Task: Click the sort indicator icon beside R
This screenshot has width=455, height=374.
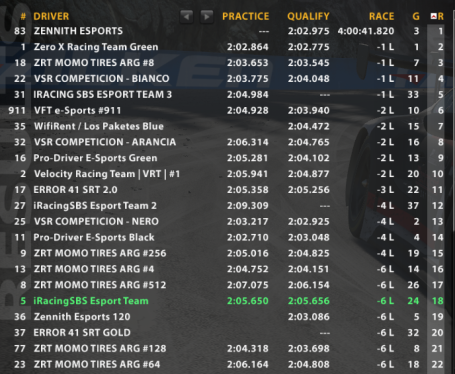Action: [x=434, y=16]
